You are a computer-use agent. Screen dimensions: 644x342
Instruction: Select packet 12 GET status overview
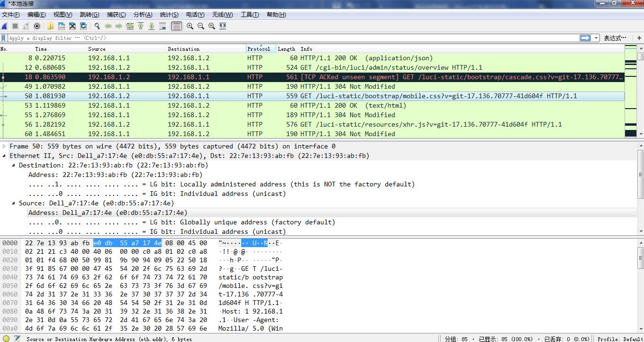[312, 67]
